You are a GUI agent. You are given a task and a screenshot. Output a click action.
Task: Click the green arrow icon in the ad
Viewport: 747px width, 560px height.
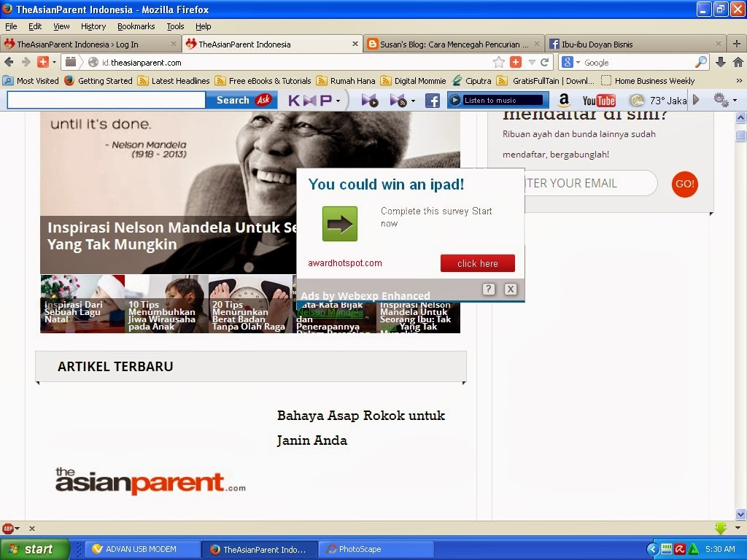(340, 224)
